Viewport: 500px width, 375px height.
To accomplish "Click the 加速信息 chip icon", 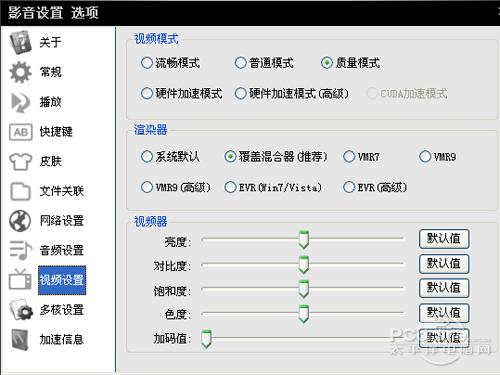I will (20, 339).
